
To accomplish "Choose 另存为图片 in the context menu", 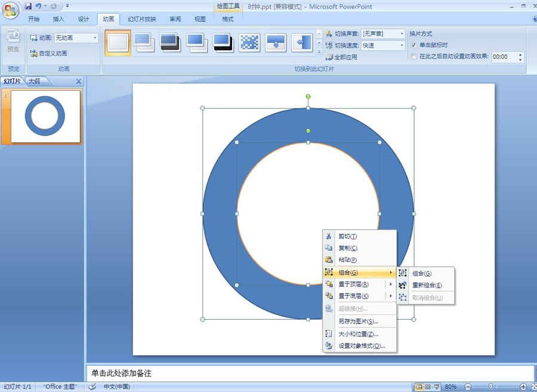I will [360, 321].
